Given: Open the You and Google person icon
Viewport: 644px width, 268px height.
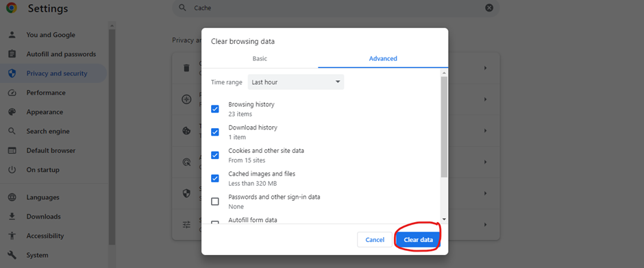Looking at the screenshot, I should pyautogui.click(x=12, y=35).
